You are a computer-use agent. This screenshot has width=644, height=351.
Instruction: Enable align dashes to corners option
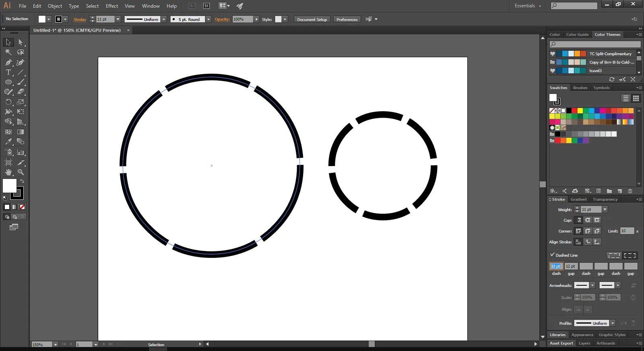coord(630,255)
